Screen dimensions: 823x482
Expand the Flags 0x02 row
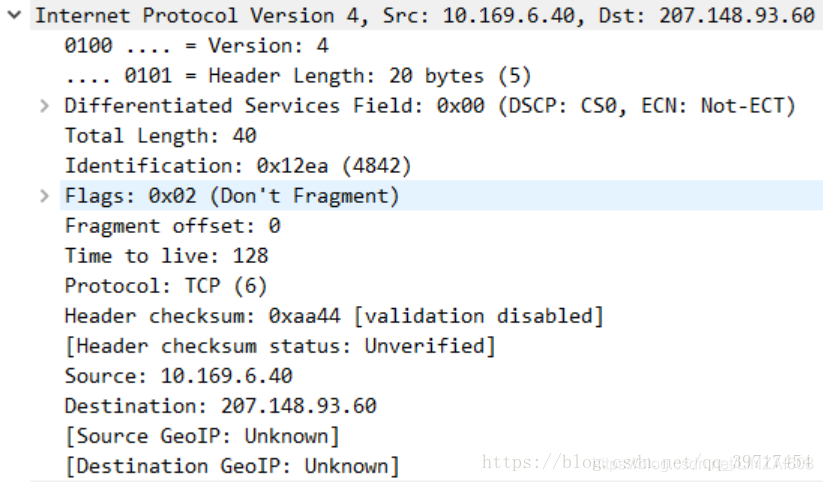pos(45,196)
